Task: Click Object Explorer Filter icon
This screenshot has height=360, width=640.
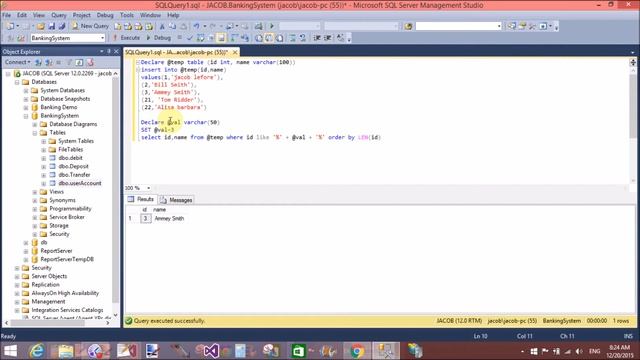Action: pos(69,62)
